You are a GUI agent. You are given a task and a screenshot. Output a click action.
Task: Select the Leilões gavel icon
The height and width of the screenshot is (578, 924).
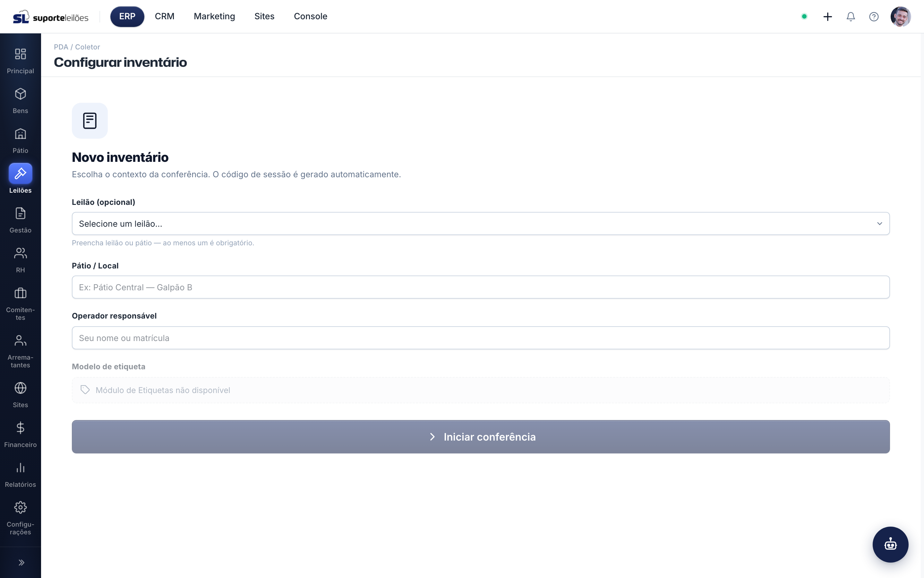20,173
